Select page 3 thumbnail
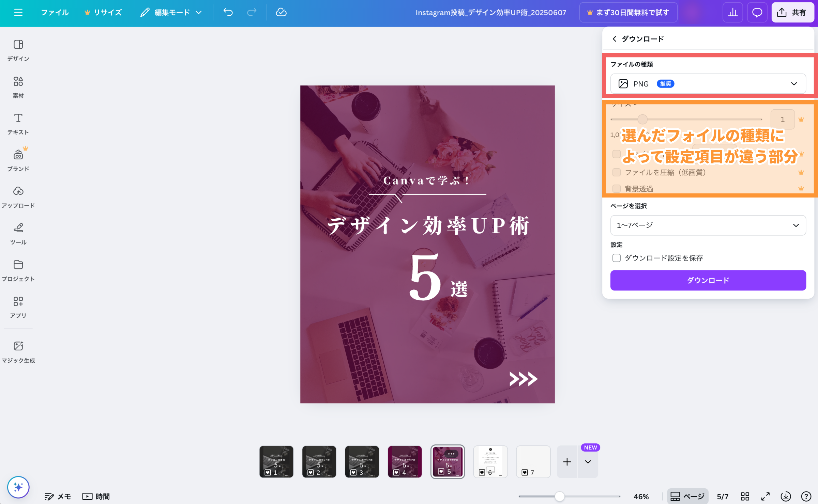This screenshot has width=818, height=504. click(362, 462)
